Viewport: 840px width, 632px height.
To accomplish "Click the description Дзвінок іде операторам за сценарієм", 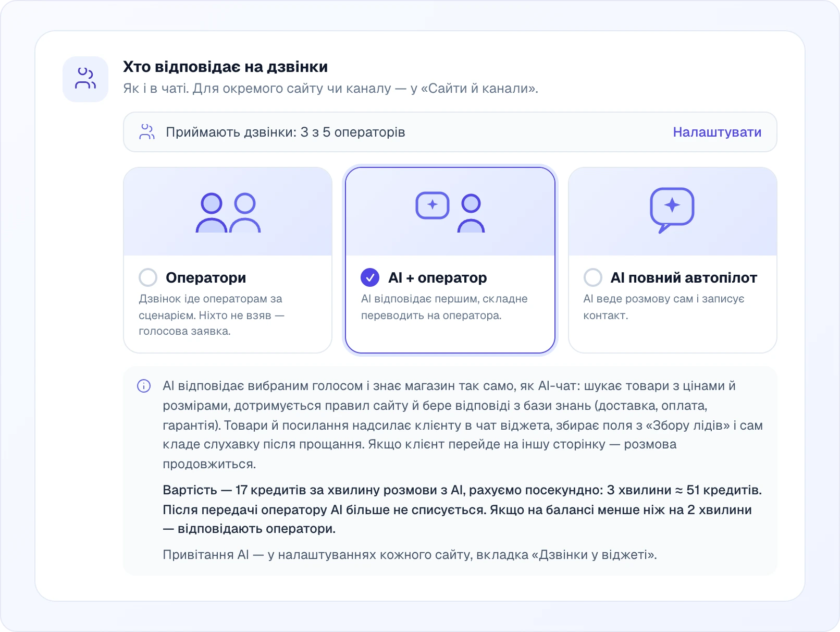I will point(212,315).
